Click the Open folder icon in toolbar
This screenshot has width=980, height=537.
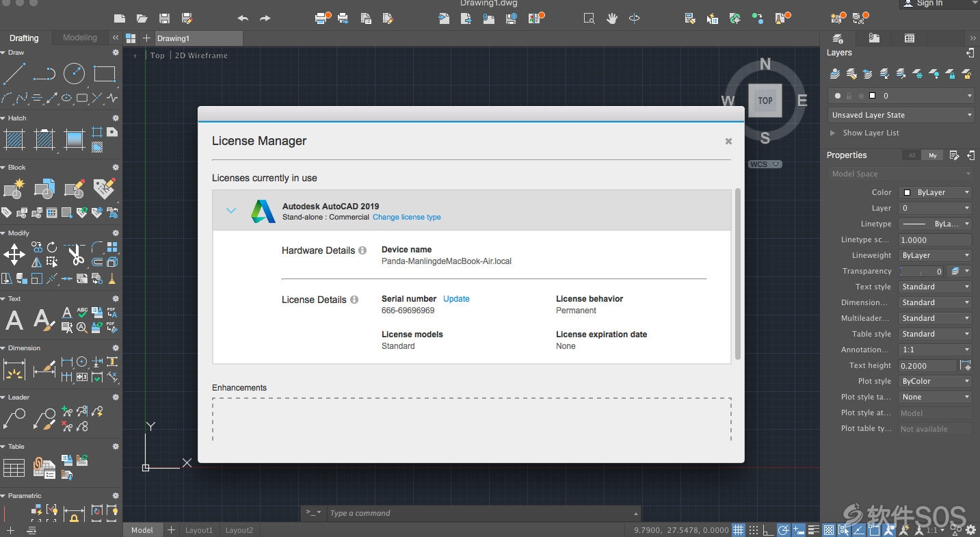[142, 18]
